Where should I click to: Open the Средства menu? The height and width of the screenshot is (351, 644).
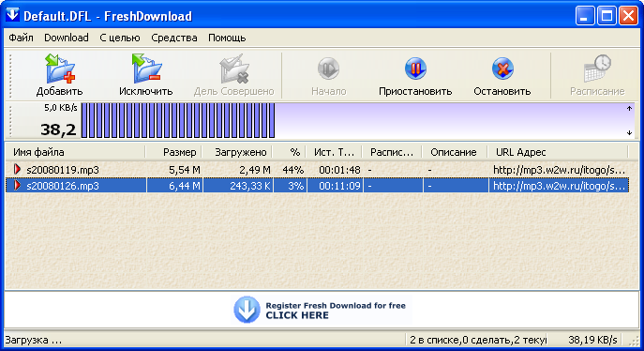174,38
